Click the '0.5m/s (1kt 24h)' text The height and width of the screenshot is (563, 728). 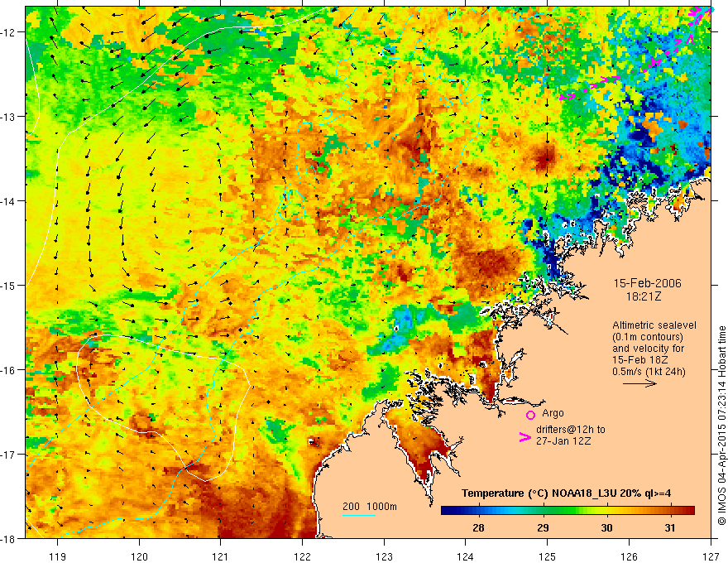649,372
